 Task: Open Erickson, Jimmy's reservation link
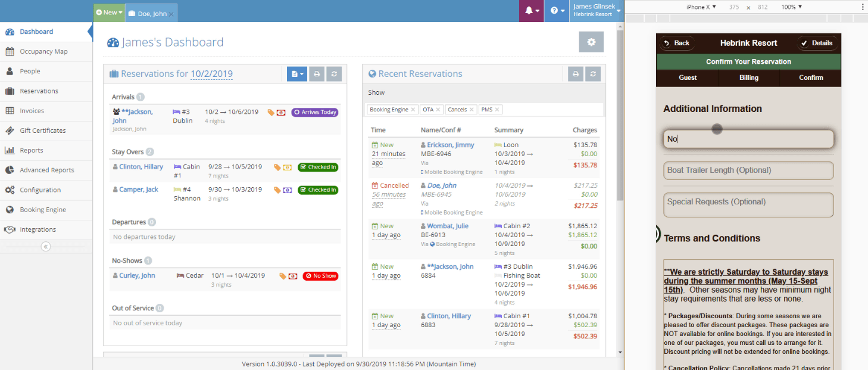[x=450, y=145]
